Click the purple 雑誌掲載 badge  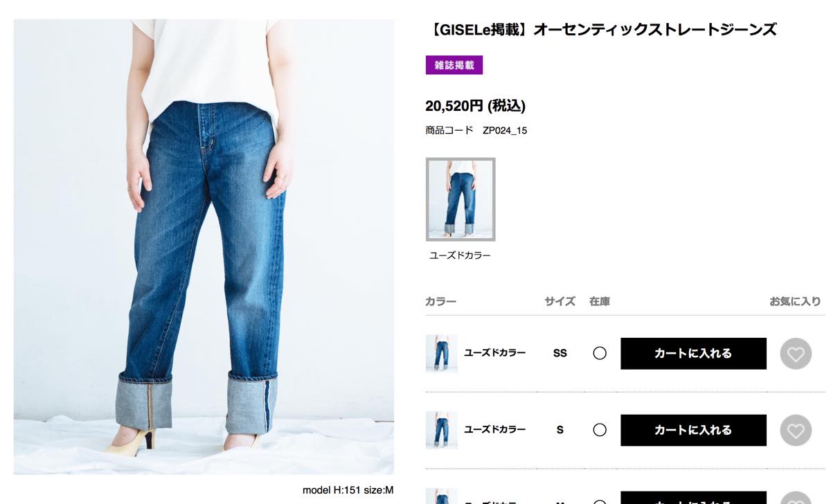454,65
